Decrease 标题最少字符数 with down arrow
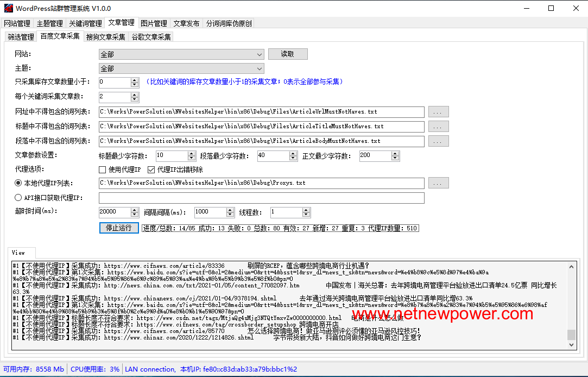 click(192, 158)
